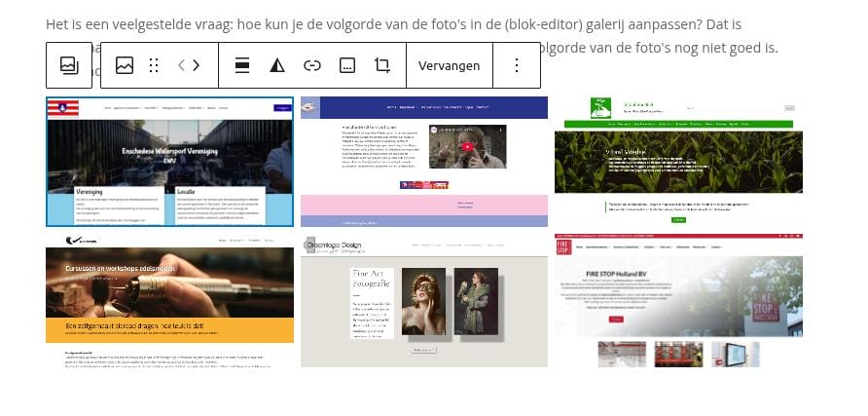The height and width of the screenshot is (416, 868).
Task: Select the parent Gallery block icon
Action: click(x=69, y=65)
